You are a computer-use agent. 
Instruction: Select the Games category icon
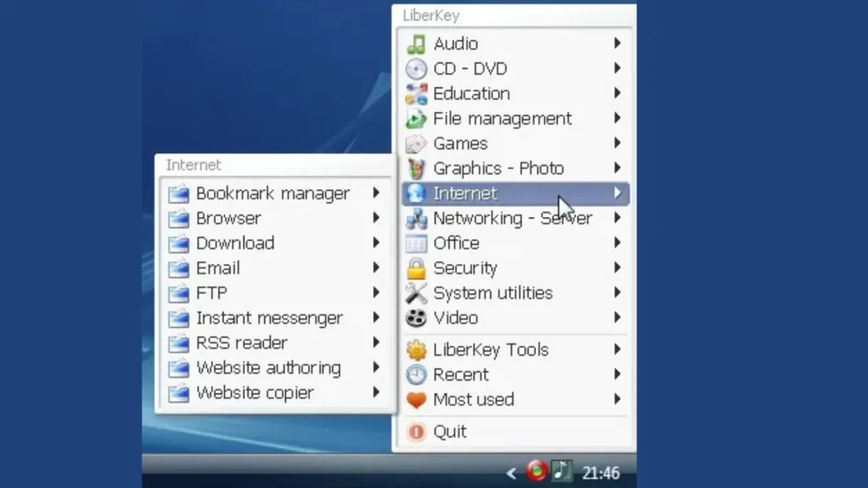pyautogui.click(x=417, y=143)
